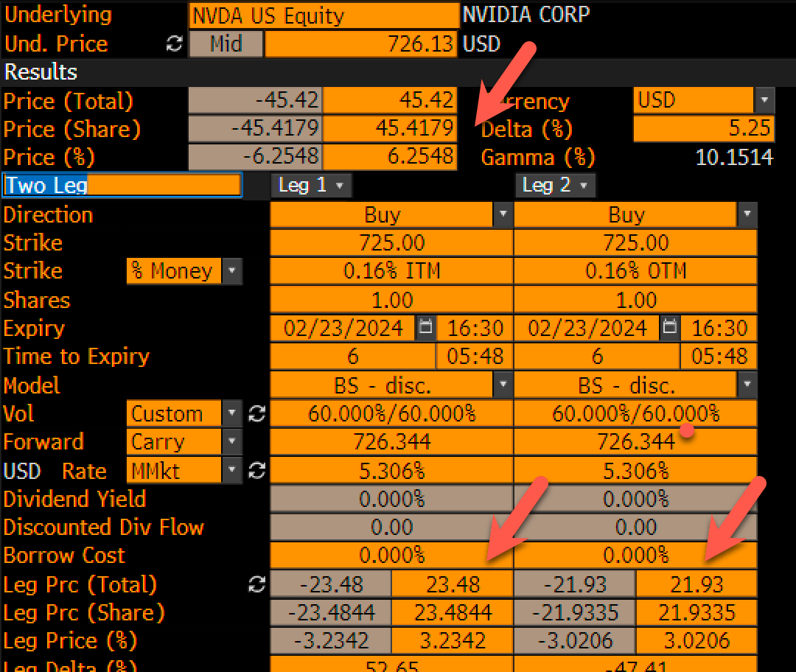Viewport: 796px width, 672px height.
Task: Click the Two Leg strategy name field
Action: 122,186
